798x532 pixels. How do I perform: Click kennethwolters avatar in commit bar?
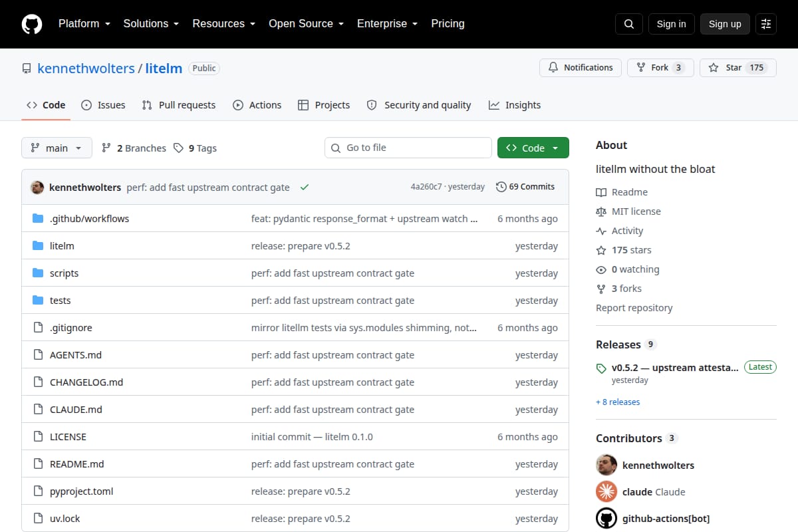37,187
